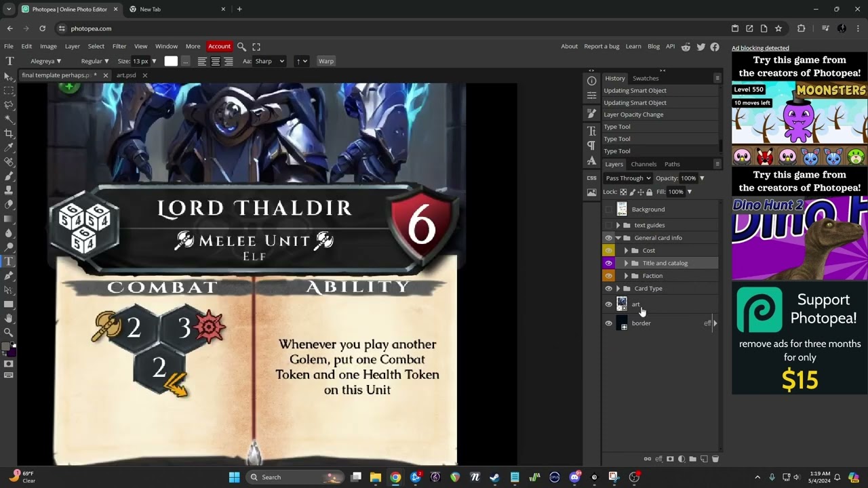
Task: Hide the Title and catalog folder
Action: 608,263
